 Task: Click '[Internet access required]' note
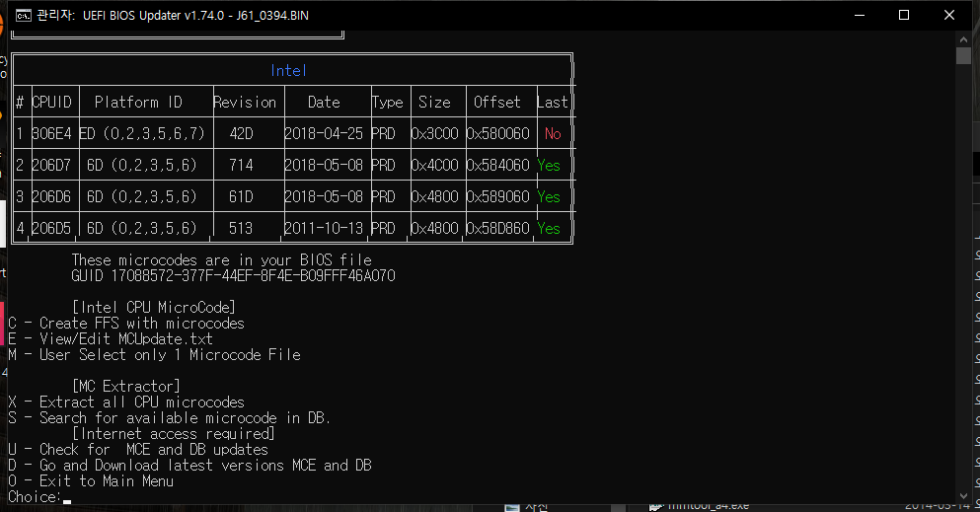pyautogui.click(x=174, y=433)
